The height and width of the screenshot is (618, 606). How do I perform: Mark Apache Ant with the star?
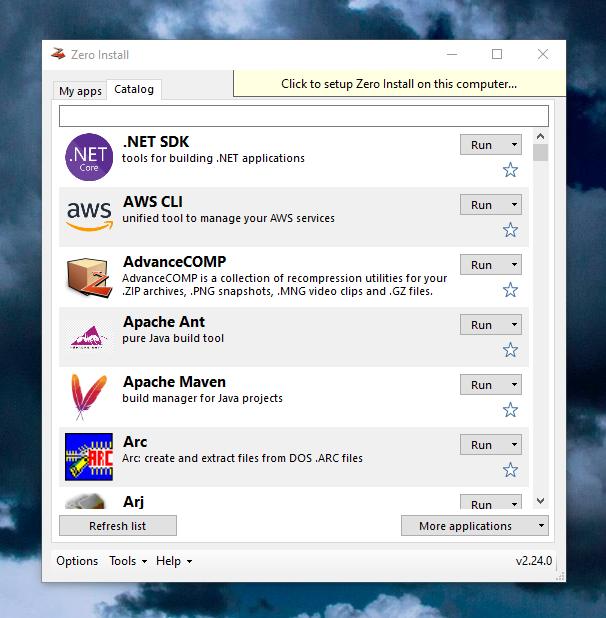pos(510,350)
